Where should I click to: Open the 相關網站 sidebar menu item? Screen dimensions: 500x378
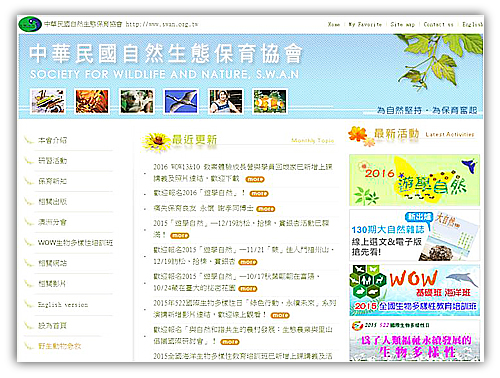tap(52, 263)
